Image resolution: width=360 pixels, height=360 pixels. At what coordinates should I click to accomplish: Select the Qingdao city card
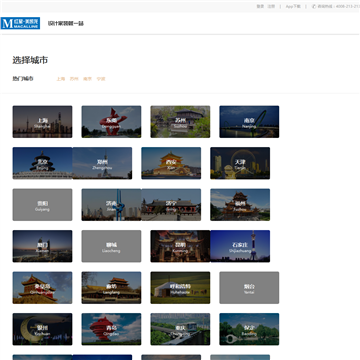point(111,329)
